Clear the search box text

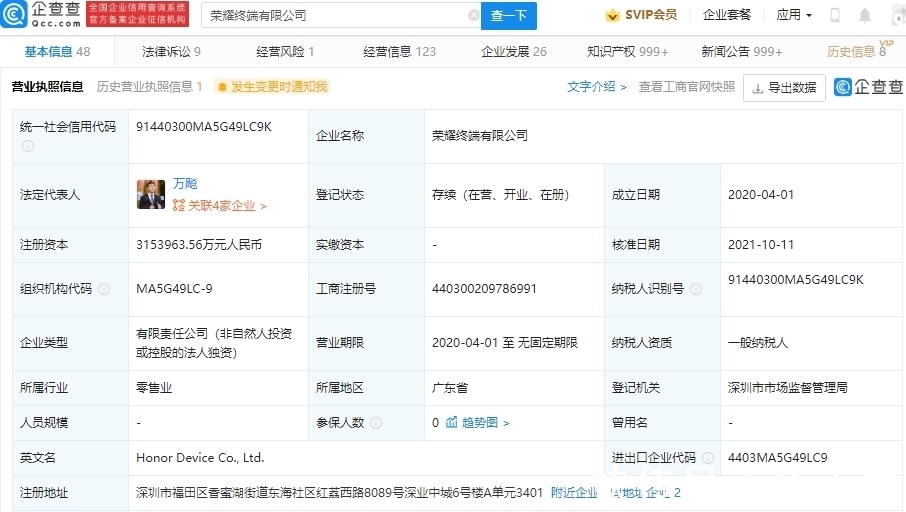[x=473, y=16]
